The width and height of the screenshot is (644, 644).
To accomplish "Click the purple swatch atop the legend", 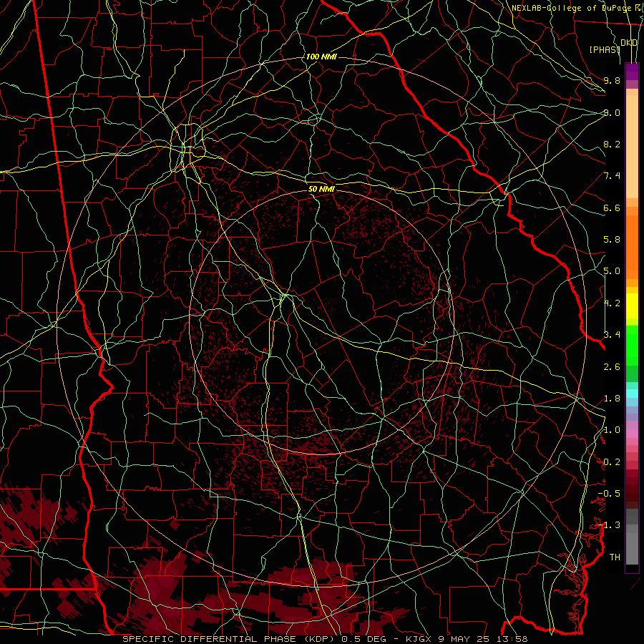I will click(x=632, y=72).
